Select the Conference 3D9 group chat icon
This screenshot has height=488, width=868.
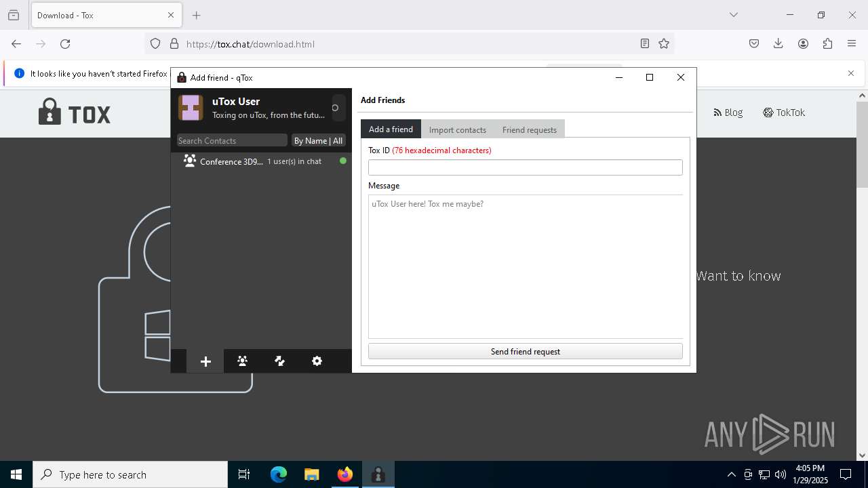190,161
